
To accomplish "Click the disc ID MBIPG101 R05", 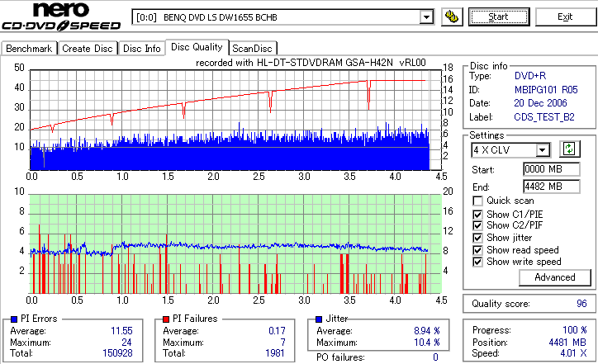I will pos(546,90).
